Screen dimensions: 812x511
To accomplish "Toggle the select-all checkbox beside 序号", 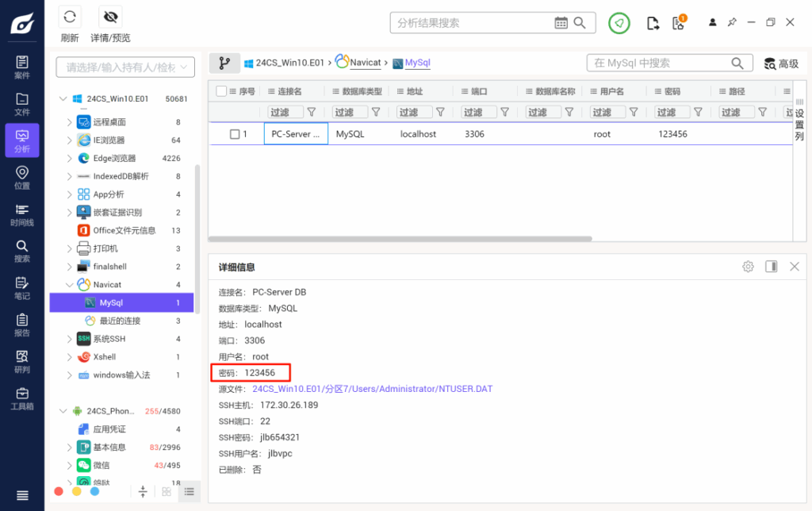I will [x=221, y=91].
